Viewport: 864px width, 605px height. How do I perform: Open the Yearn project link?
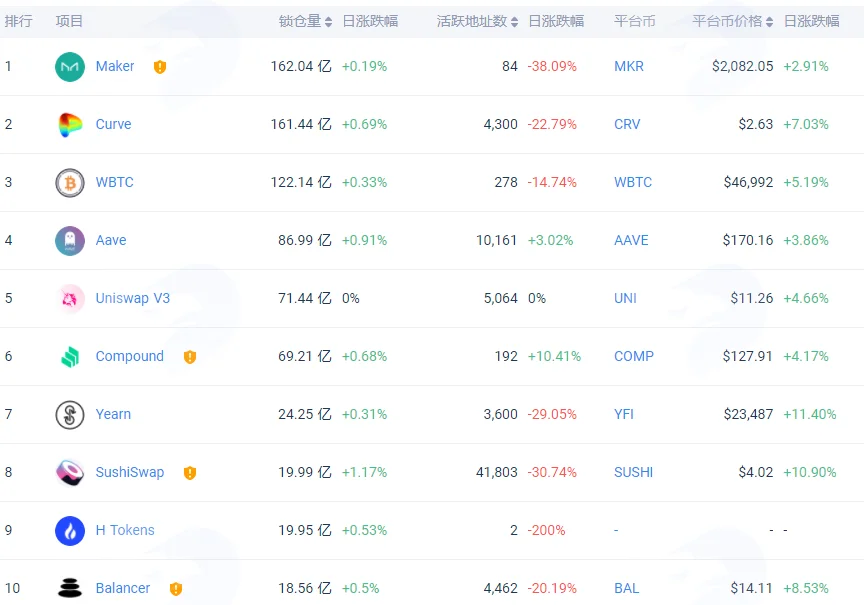pyautogui.click(x=113, y=414)
